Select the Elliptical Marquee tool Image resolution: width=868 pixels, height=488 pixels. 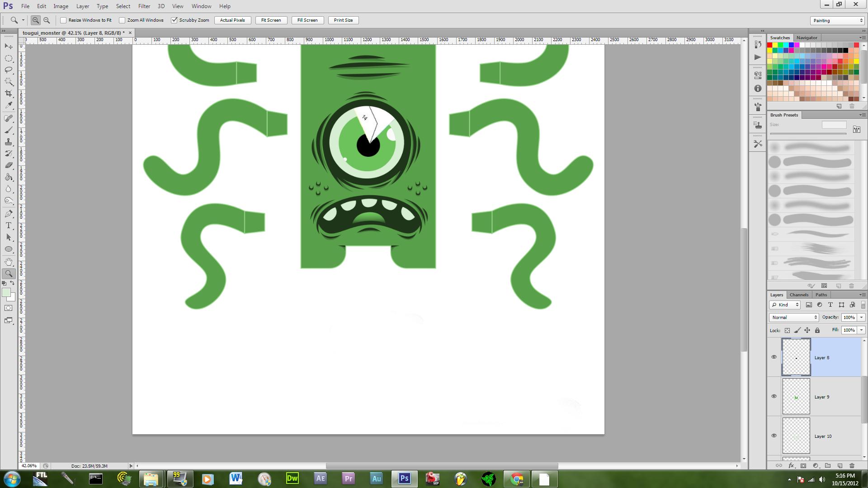click(9, 58)
